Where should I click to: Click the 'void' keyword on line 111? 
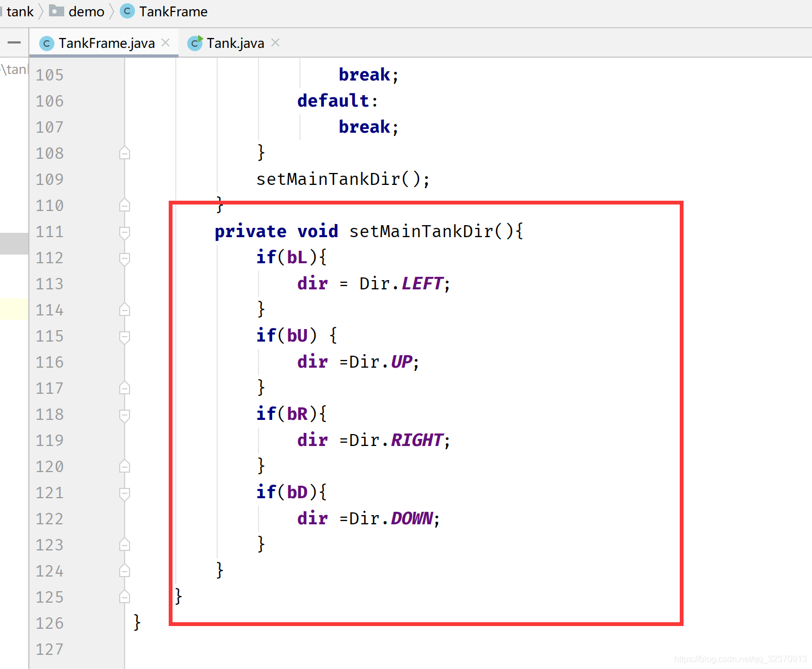(318, 231)
